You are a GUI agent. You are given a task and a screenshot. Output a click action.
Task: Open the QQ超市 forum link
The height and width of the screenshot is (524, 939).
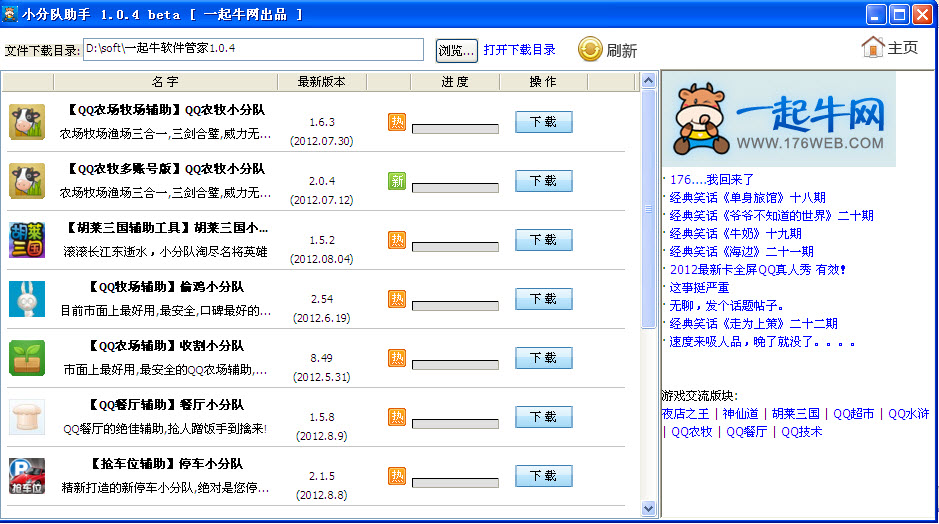click(853, 414)
